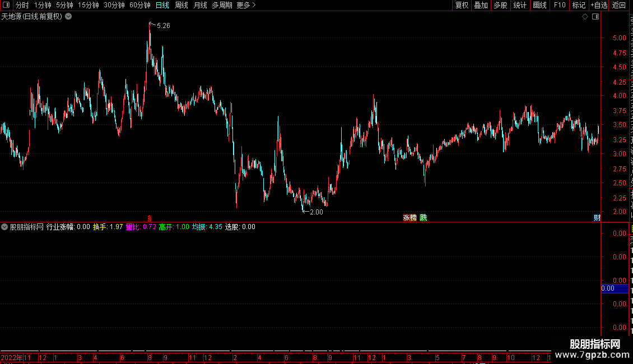
Task: Toggle the side panel icon beside diamond
Action: (595, 17)
